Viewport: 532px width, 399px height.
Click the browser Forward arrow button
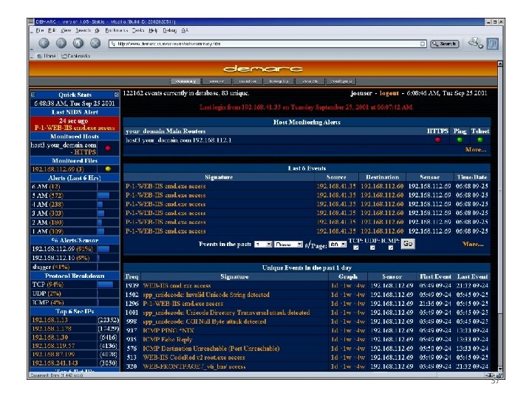point(61,43)
